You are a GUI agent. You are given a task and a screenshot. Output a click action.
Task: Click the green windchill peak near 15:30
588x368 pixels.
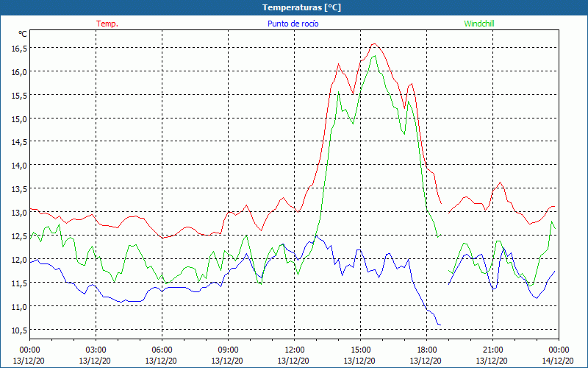click(x=375, y=56)
